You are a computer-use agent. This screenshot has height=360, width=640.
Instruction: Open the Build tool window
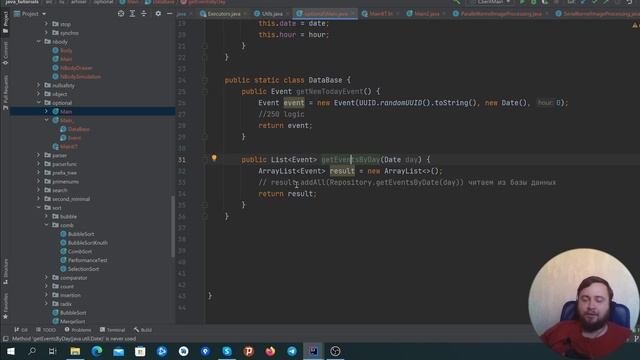tap(143, 330)
